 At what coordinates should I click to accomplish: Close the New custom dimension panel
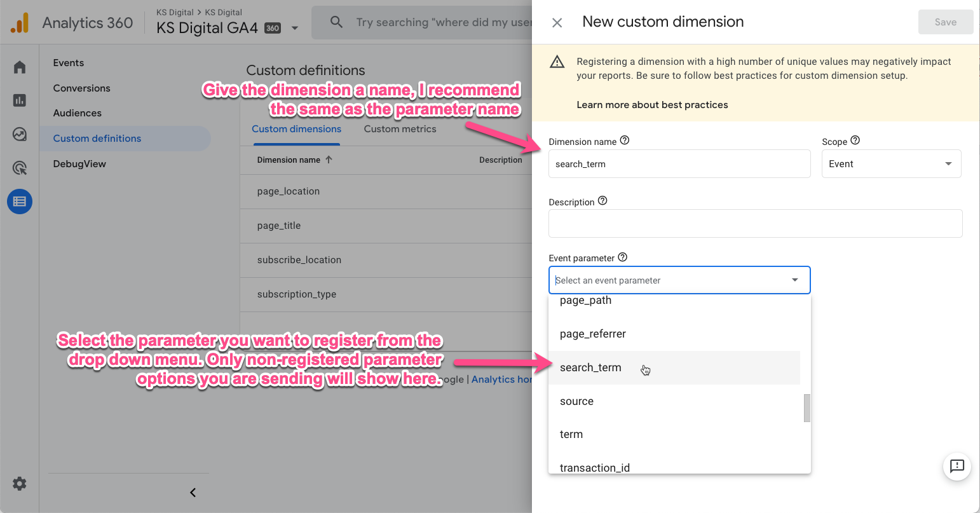[x=557, y=23]
